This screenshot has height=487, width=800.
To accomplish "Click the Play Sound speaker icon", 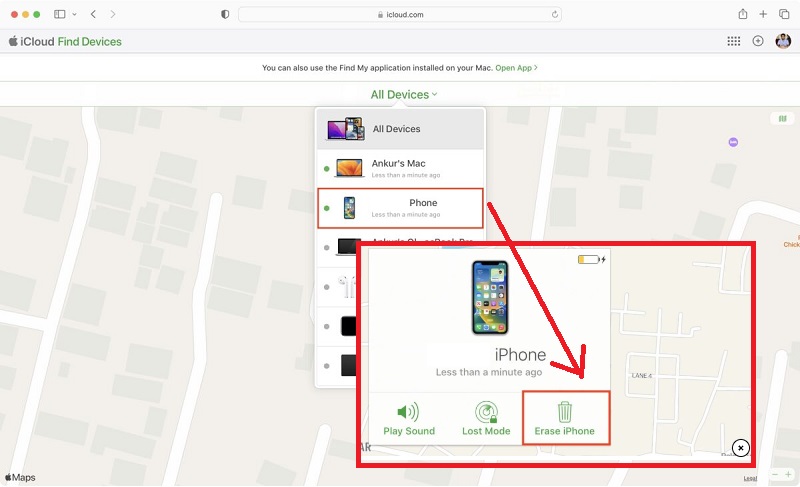I will pos(407,411).
